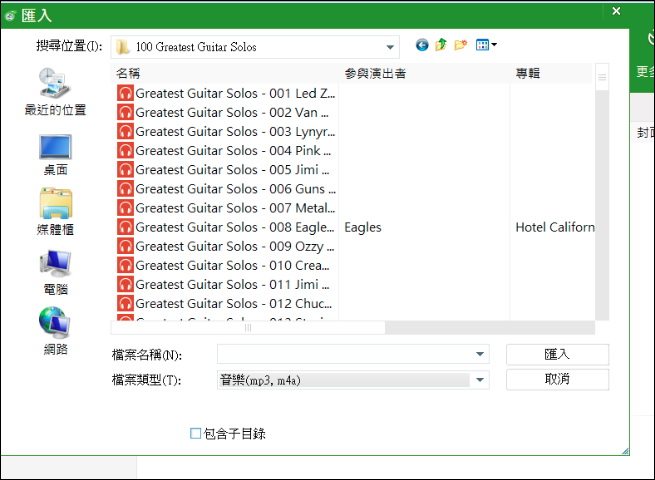
Task: Open the 檔案類型 filter dropdown
Action: pos(480,380)
